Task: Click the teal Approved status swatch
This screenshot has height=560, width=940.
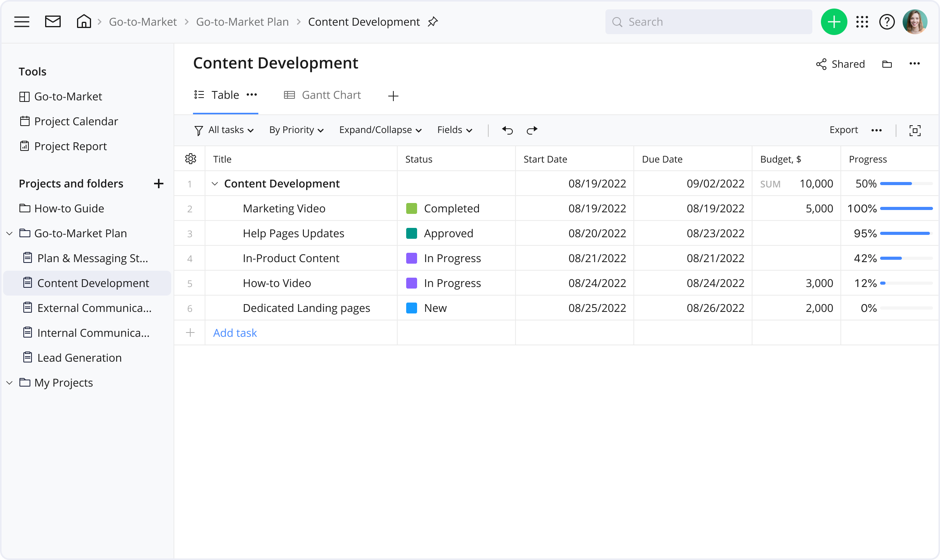Action: point(411,233)
